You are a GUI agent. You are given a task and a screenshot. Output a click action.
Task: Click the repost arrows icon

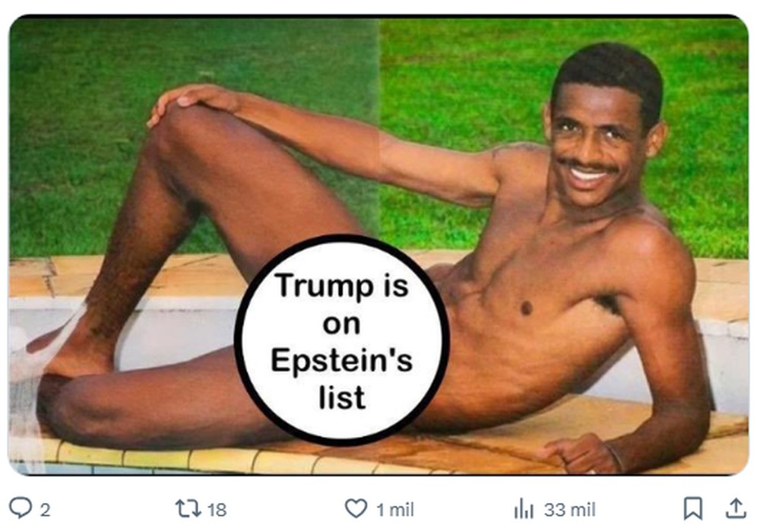coord(187,508)
